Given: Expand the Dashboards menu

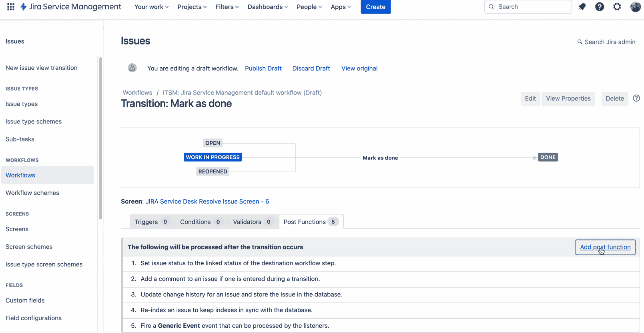Looking at the screenshot, I should (268, 7).
